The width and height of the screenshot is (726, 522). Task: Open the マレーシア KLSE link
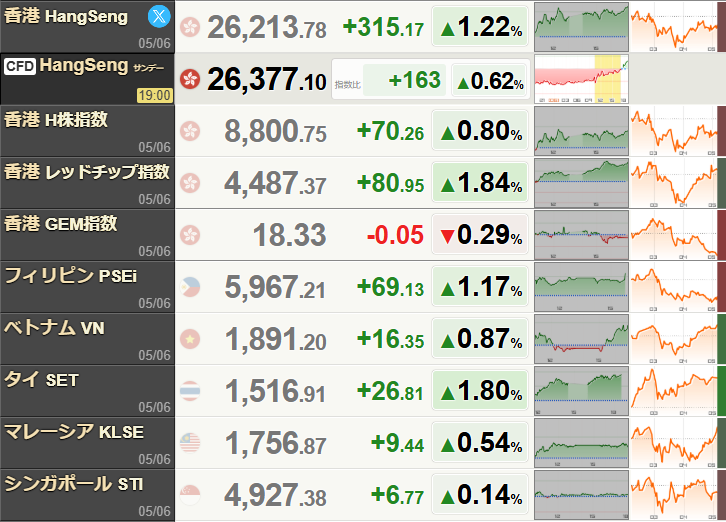point(74,432)
